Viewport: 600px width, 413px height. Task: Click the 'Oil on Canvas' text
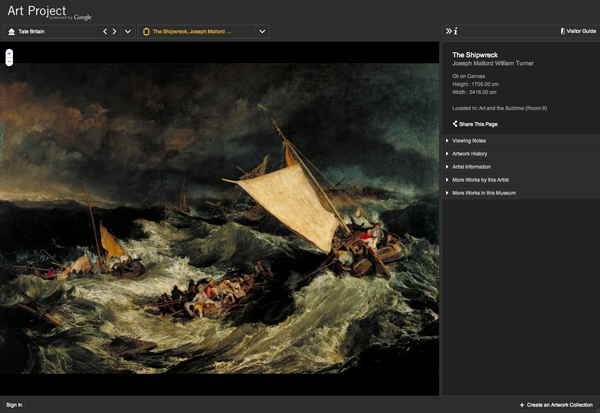[x=468, y=76]
